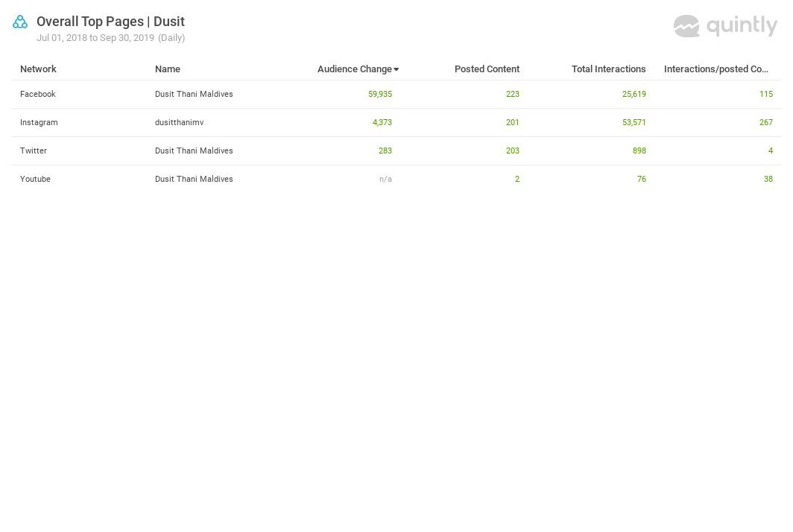793x532 pixels.
Task: Select the Twitter network cell
Action: click(x=34, y=151)
